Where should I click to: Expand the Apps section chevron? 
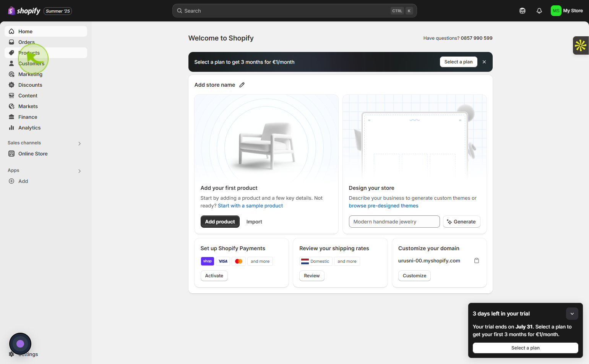tap(80, 171)
